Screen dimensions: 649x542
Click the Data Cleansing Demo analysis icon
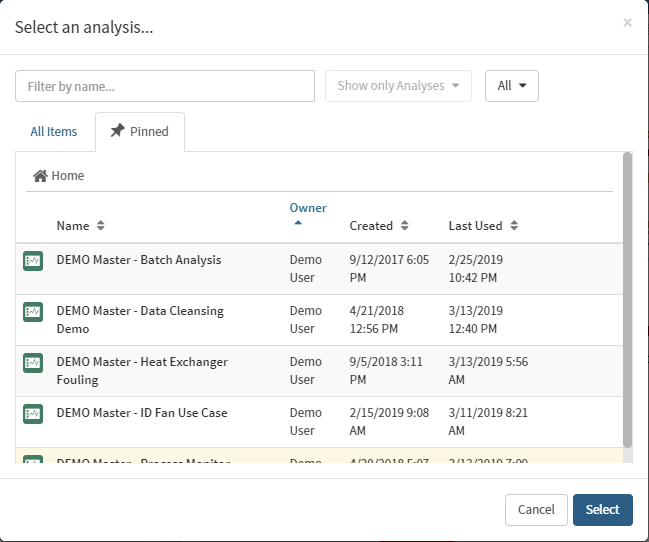[x=33, y=312]
